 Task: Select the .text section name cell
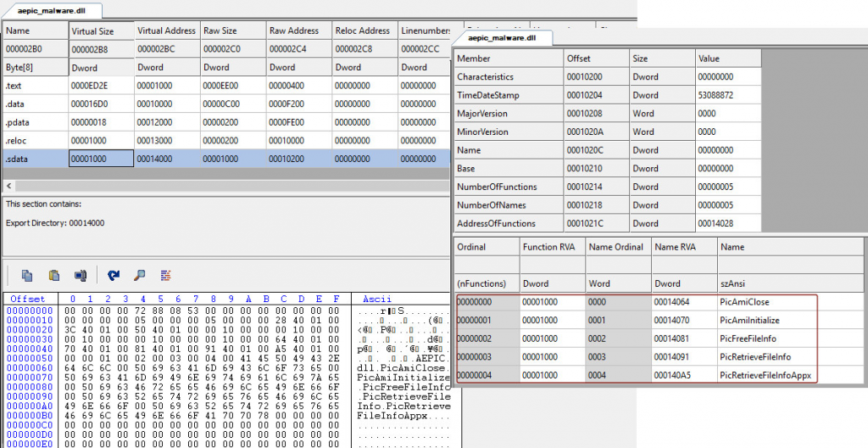coord(34,85)
